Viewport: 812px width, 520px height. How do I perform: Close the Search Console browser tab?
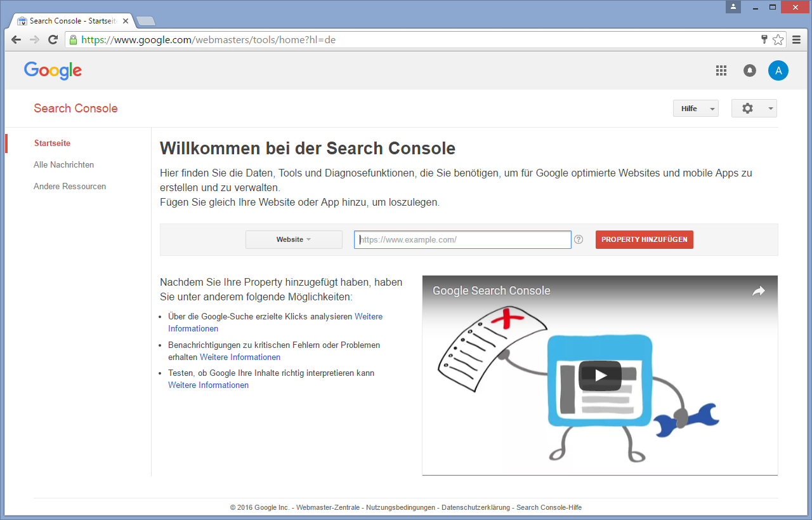[x=126, y=20]
